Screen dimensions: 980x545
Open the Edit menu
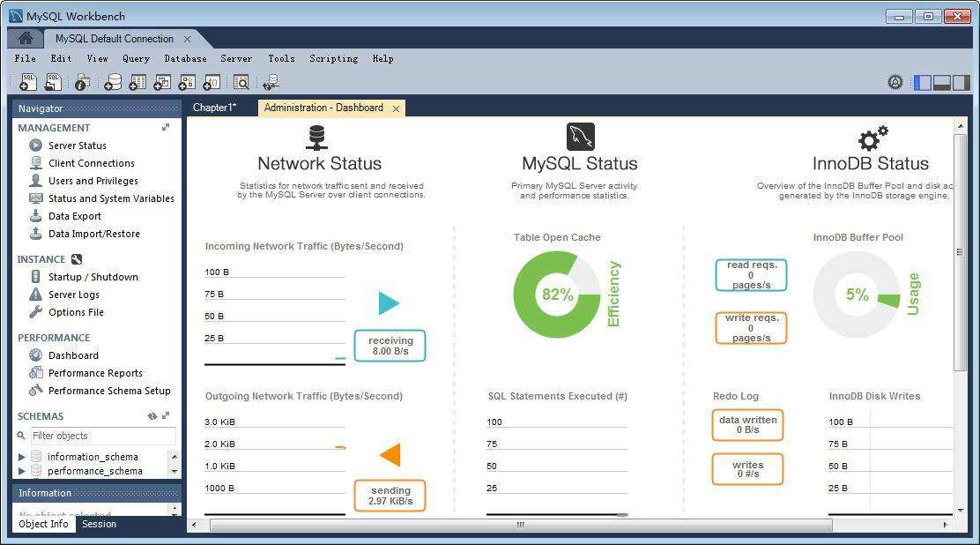point(62,58)
